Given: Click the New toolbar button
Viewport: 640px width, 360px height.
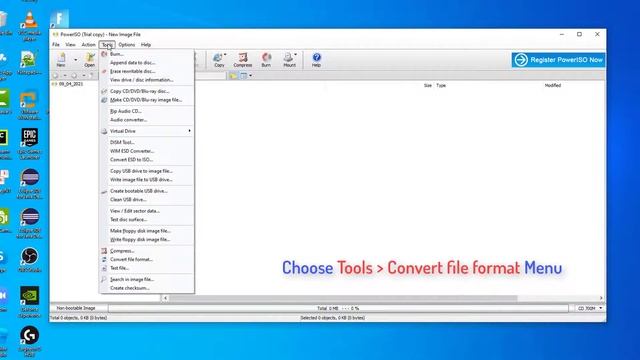Looking at the screenshot, I should [x=61, y=60].
